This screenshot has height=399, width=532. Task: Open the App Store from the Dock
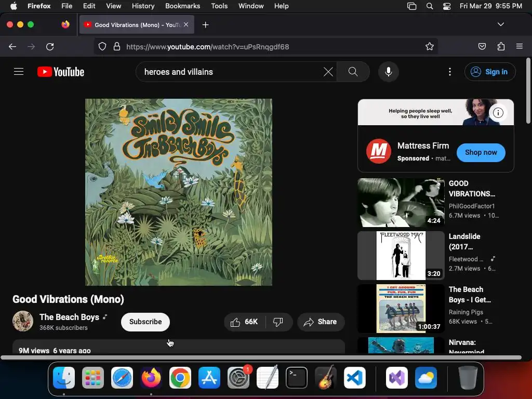coord(209,378)
